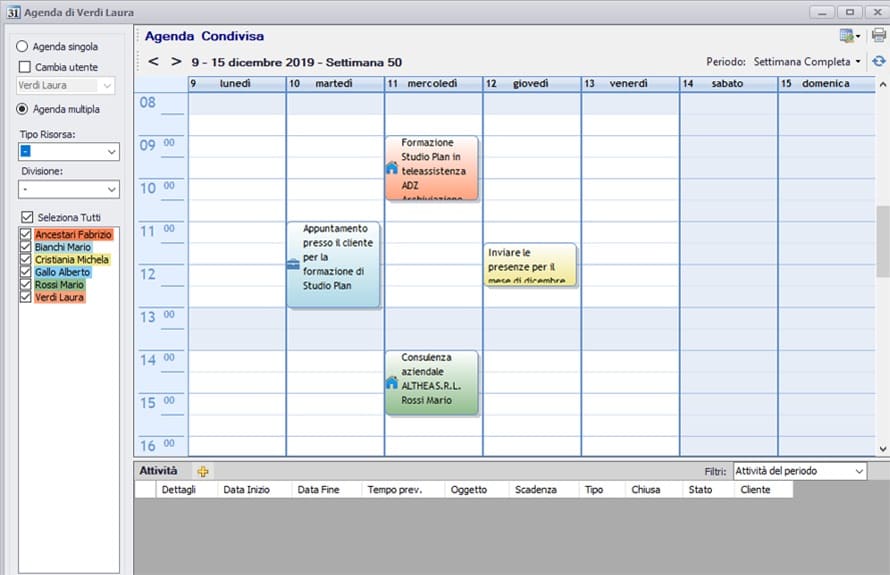The width and height of the screenshot is (890, 575).
Task: Click house icon on Consulenza aziendale event
Action: coord(391,382)
